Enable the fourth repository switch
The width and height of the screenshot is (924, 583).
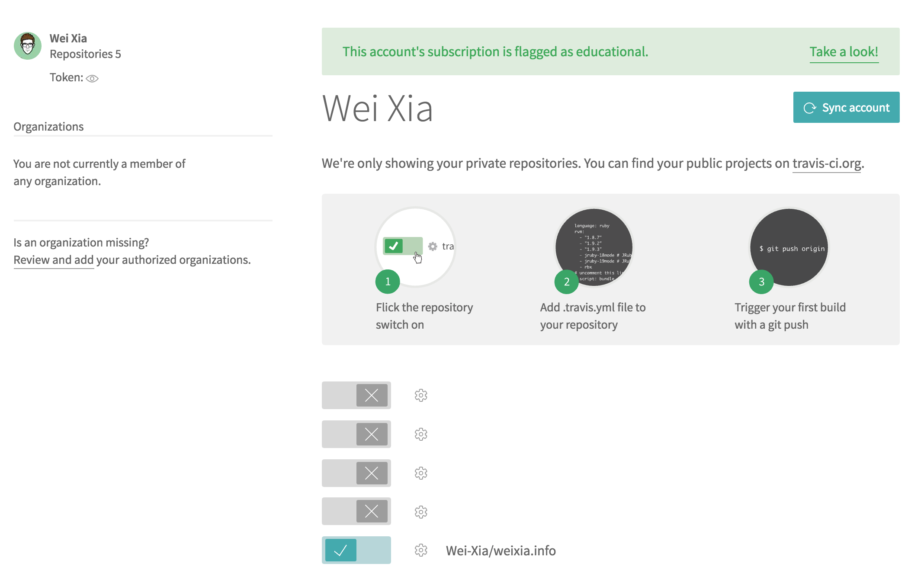click(x=356, y=511)
